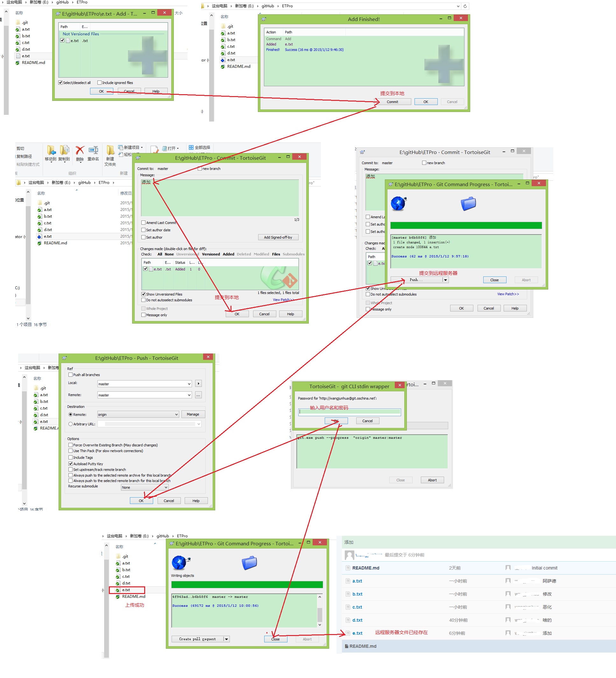
Task: Click the a.txt file icon in the web repository list
Action: pyautogui.click(x=348, y=581)
